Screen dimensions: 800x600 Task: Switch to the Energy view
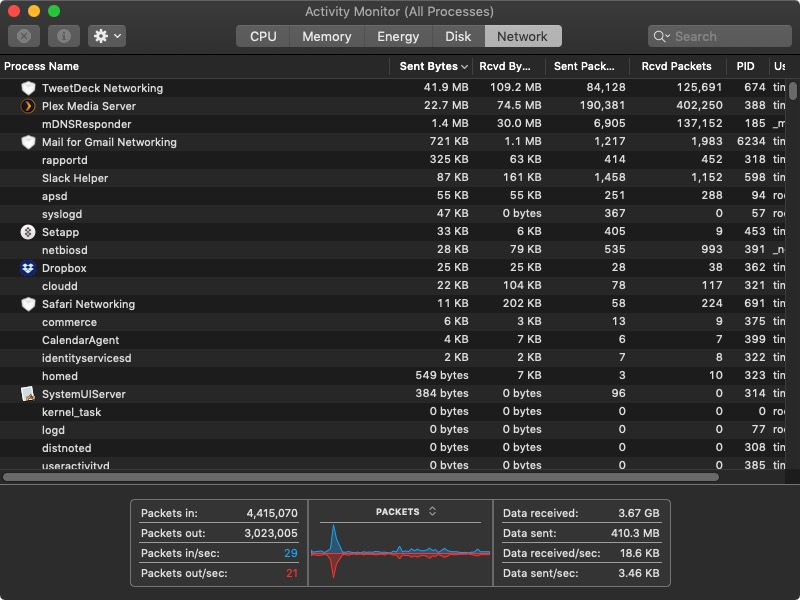pyautogui.click(x=398, y=36)
